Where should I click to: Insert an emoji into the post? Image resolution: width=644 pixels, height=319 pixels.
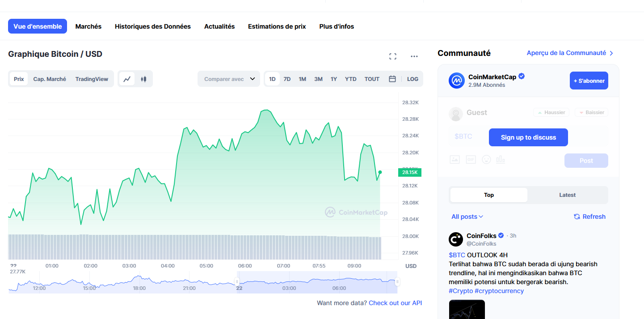coord(486,159)
